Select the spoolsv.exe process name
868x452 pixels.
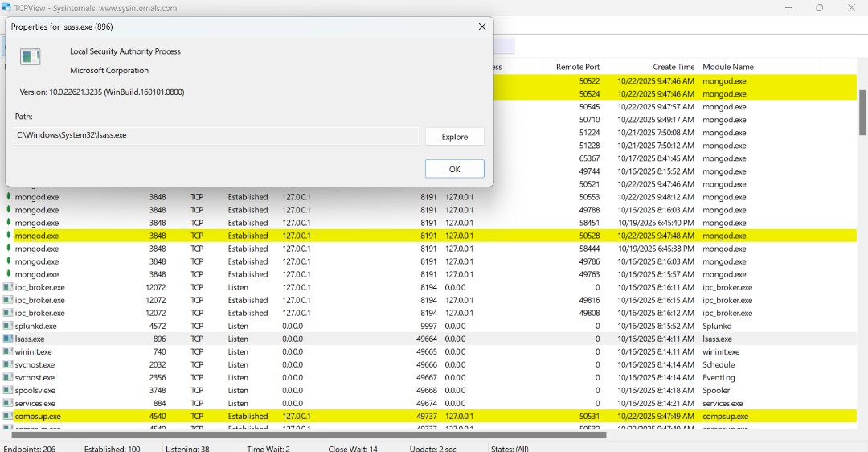point(34,391)
